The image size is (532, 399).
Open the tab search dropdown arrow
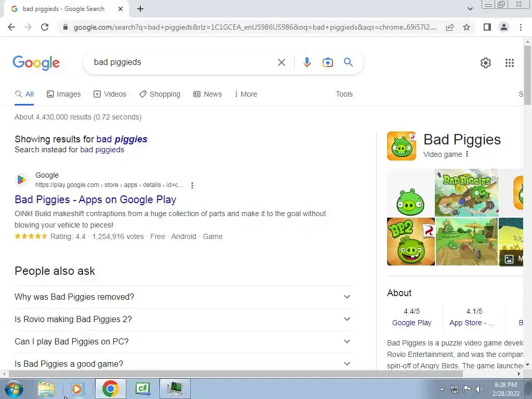[470, 9]
